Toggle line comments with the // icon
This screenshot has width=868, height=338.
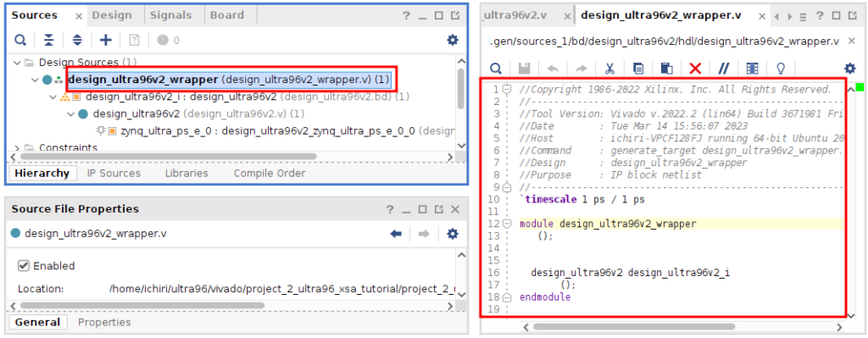click(x=724, y=69)
